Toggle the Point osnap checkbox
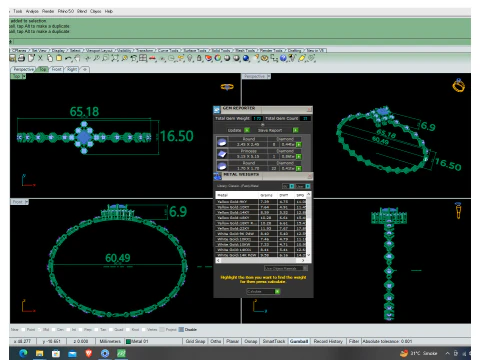 [23, 329]
